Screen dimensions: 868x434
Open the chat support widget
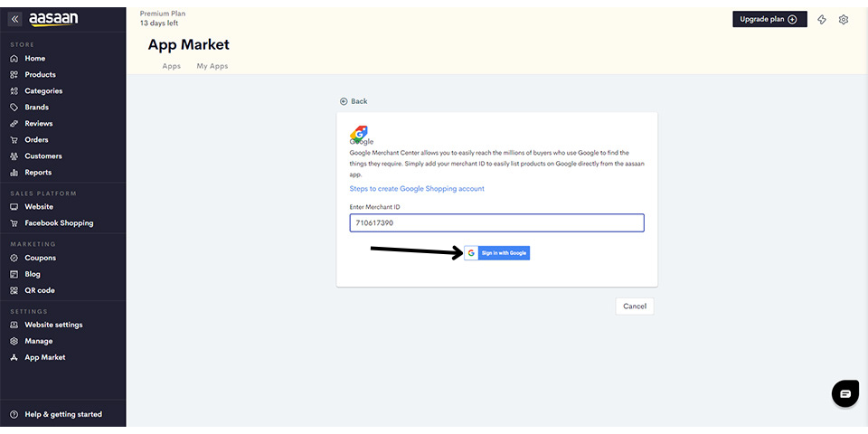pos(845,393)
